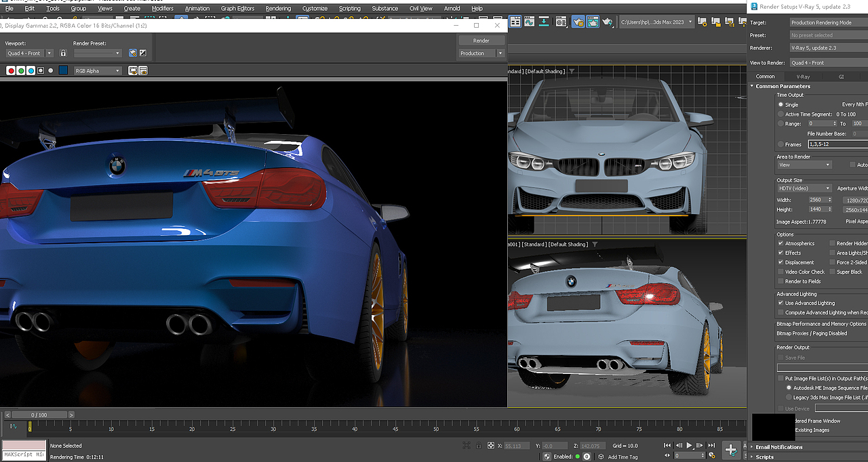Open the Viewport Quad 4 - Front dropdown
Viewport: 868px width, 462px height.
click(29, 53)
